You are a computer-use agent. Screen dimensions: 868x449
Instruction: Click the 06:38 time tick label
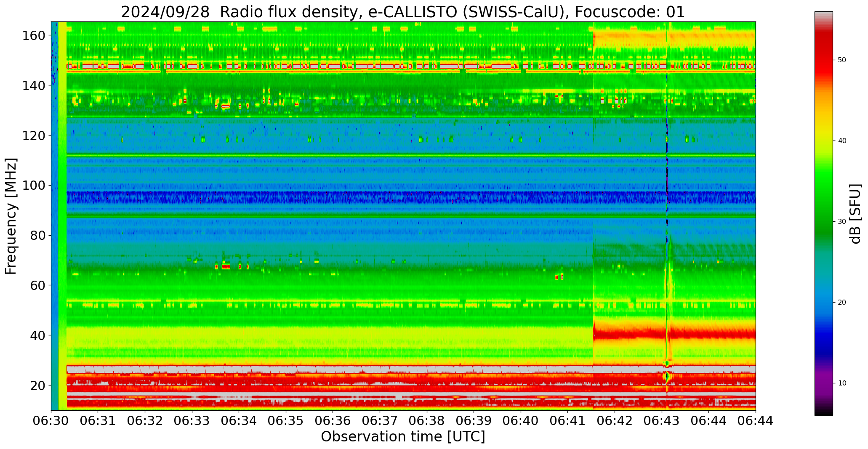click(x=427, y=420)
